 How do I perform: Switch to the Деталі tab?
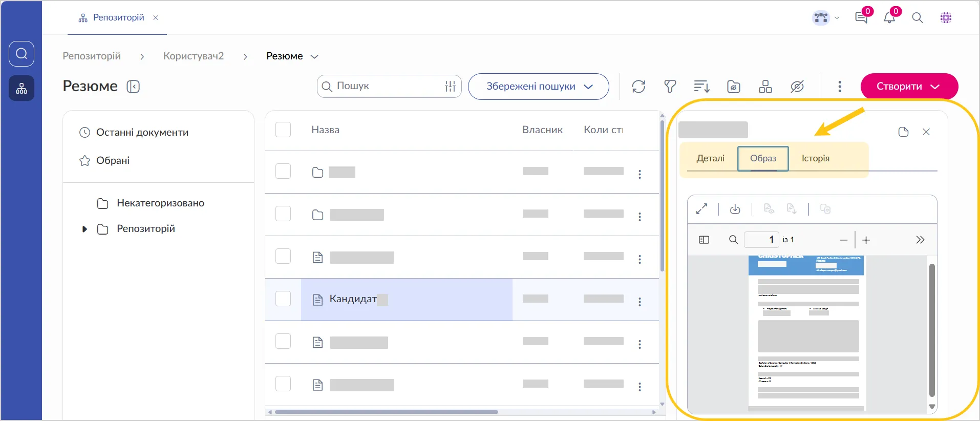pyautogui.click(x=710, y=158)
